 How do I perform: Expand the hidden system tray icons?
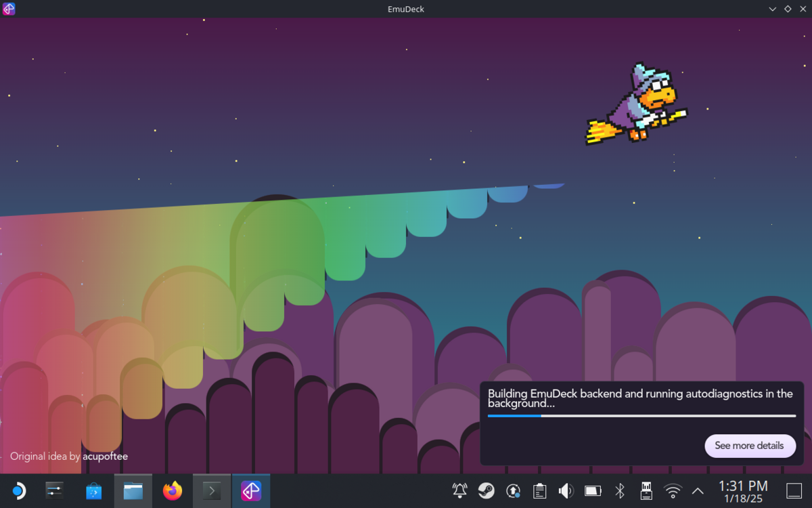pyautogui.click(x=698, y=491)
